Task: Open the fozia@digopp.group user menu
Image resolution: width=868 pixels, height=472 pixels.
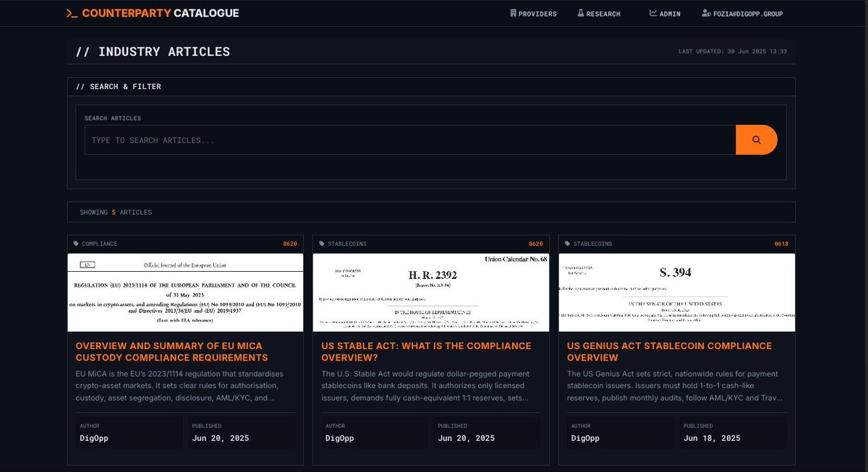Action: (742, 14)
